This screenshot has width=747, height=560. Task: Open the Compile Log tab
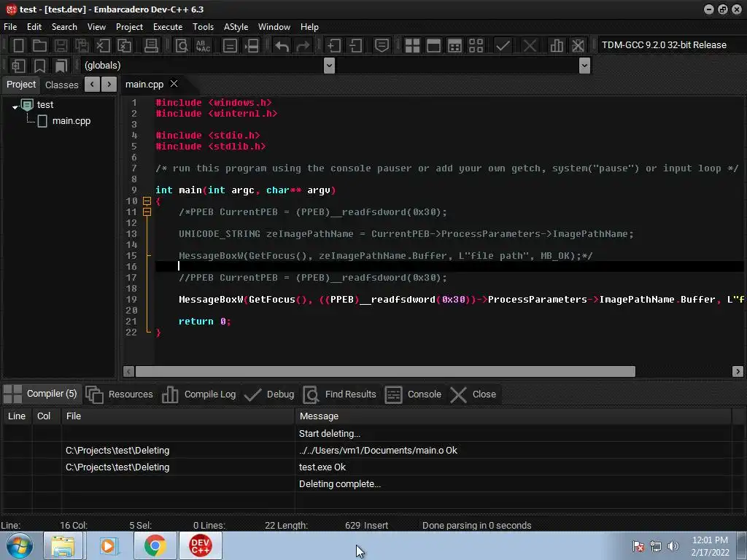(x=199, y=394)
